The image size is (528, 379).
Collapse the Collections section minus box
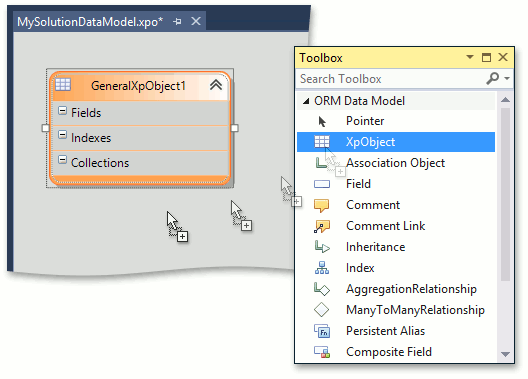62,160
